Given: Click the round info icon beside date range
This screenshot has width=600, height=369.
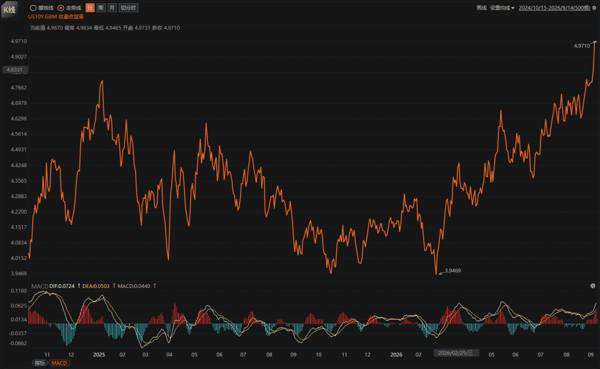Looking at the screenshot, I should [594, 8].
